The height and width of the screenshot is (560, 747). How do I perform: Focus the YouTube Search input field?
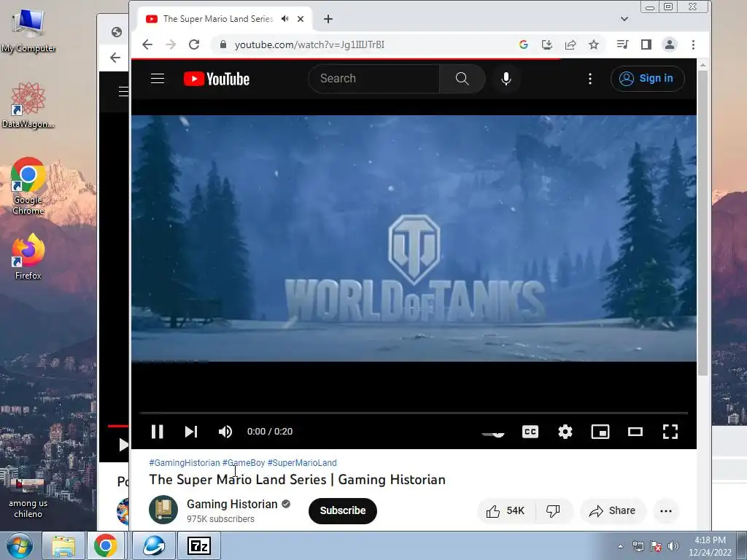(x=374, y=79)
